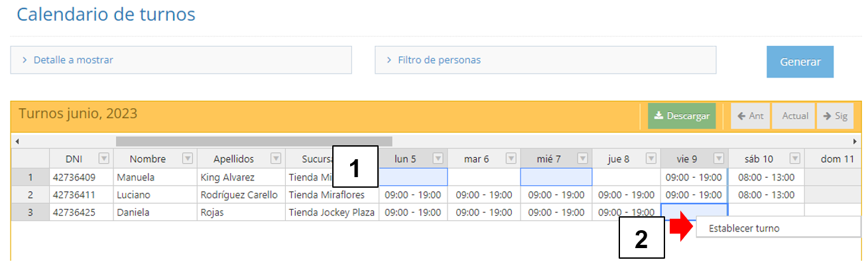This screenshot has width=868, height=270.
Task: Open the sáb 10 column filter
Action: tap(795, 159)
